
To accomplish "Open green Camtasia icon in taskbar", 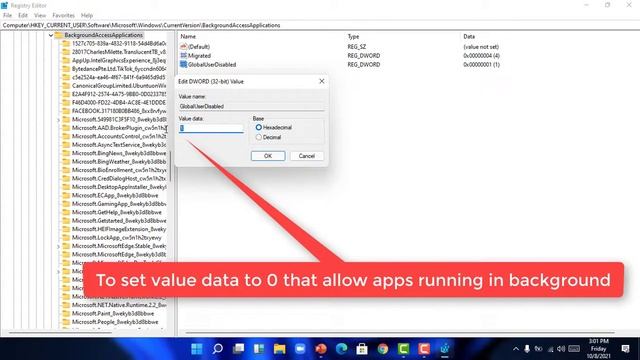I will (x=403, y=349).
